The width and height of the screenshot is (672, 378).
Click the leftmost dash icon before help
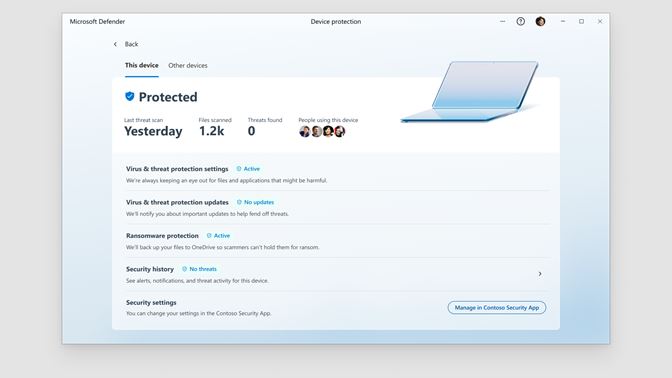pyautogui.click(x=502, y=21)
